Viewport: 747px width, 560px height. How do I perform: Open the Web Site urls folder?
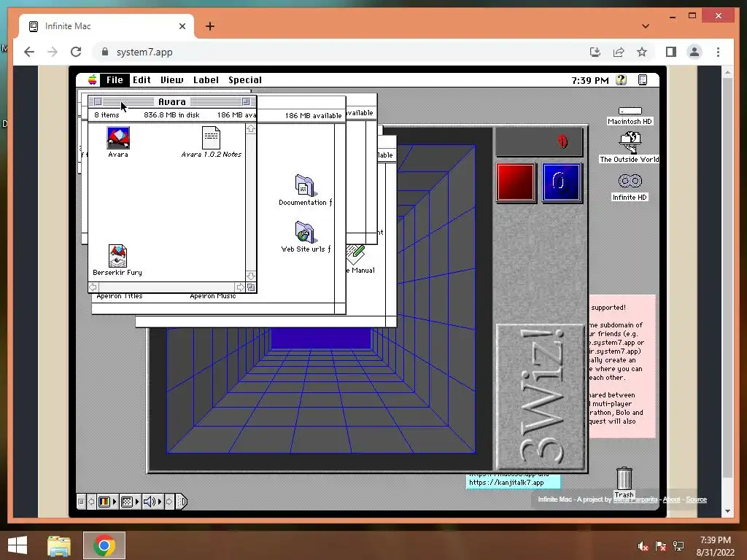[x=304, y=233]
